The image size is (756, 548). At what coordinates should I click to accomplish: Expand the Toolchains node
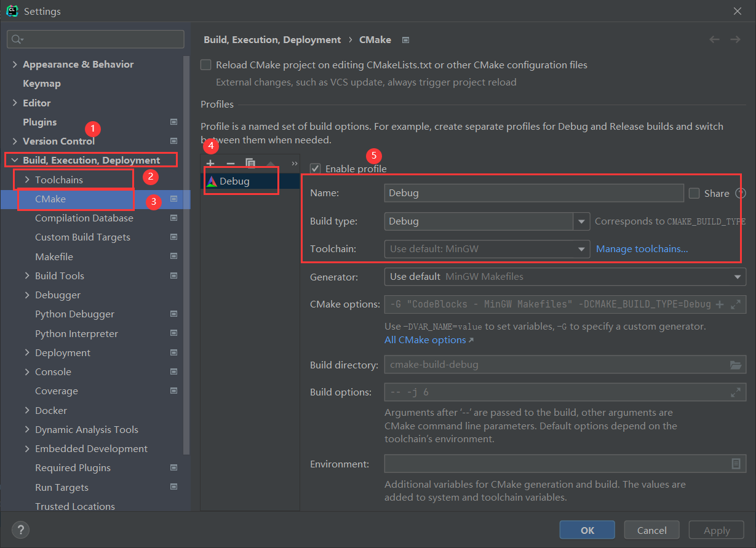click(27, 180)
